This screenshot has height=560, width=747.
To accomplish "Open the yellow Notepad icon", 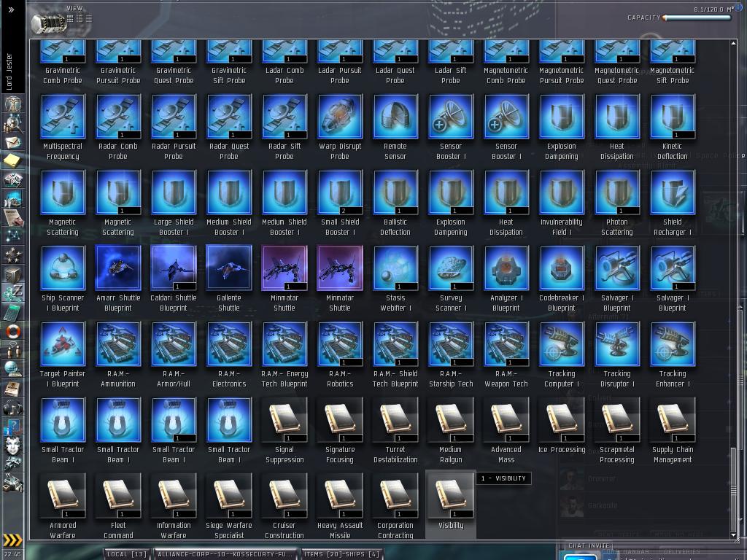I will (x=13, y=161).
